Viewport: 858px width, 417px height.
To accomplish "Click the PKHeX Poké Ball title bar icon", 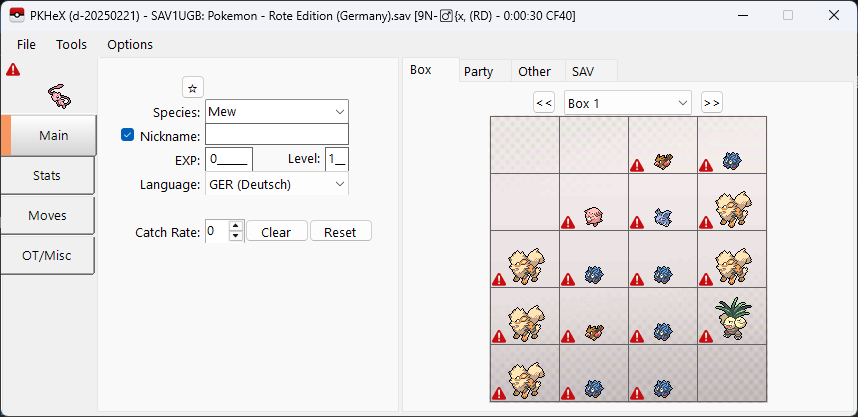I will (x=17, y=15).
